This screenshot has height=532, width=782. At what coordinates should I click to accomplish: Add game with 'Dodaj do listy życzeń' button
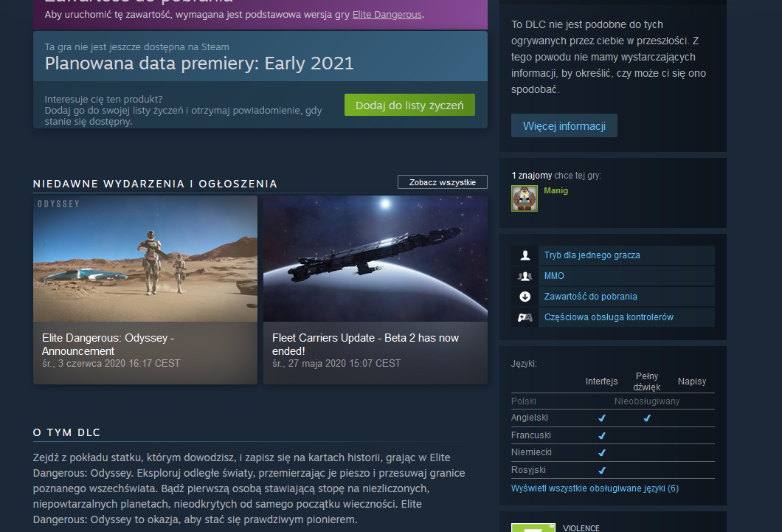pyautogui.click(x=409, y=106)
